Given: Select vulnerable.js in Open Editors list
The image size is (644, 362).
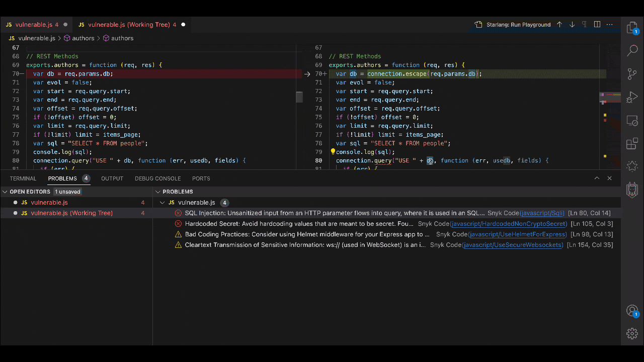Looking at the screenshot, I should pos(76,203).
